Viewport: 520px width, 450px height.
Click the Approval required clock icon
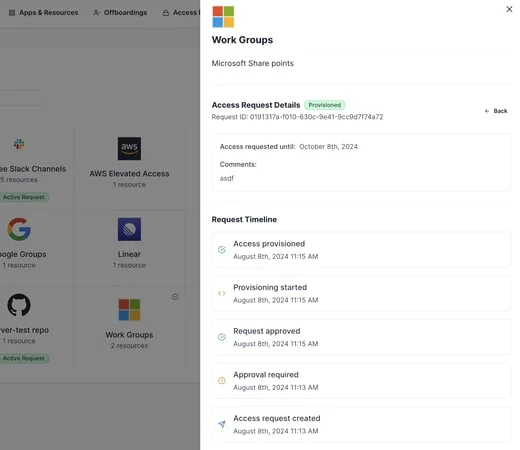(222, 380)
